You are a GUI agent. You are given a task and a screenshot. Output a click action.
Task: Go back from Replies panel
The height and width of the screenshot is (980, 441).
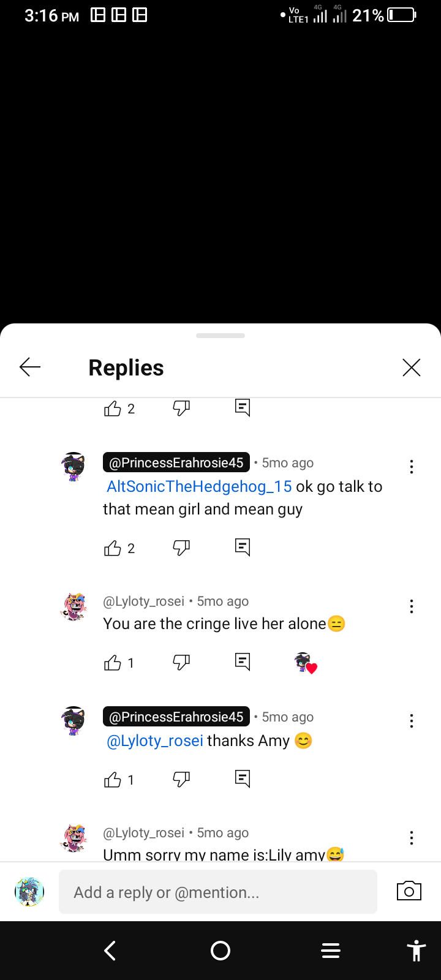pyautogui.click(x=30, y=367)
